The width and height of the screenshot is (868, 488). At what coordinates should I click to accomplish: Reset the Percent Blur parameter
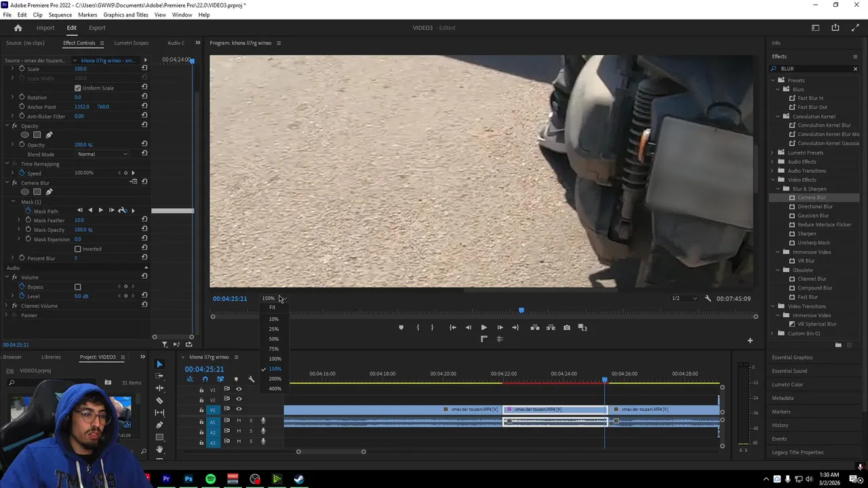144,258
